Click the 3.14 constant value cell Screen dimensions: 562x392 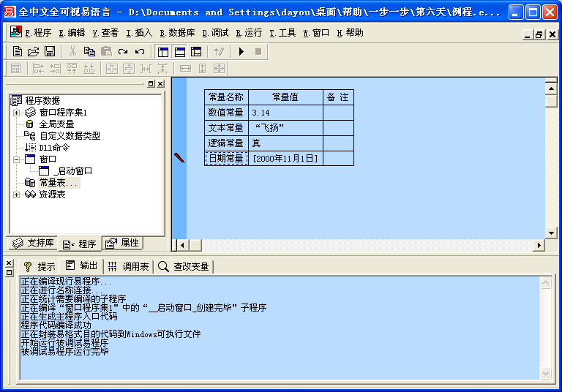click(x=285, y=113)
